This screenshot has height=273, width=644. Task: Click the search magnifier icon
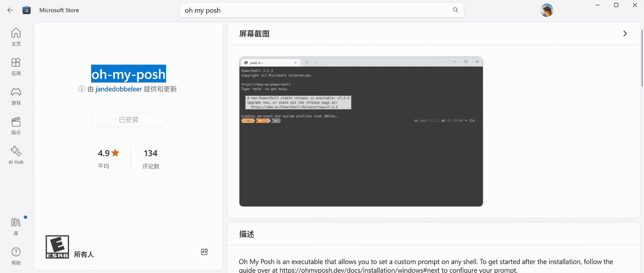455,10
